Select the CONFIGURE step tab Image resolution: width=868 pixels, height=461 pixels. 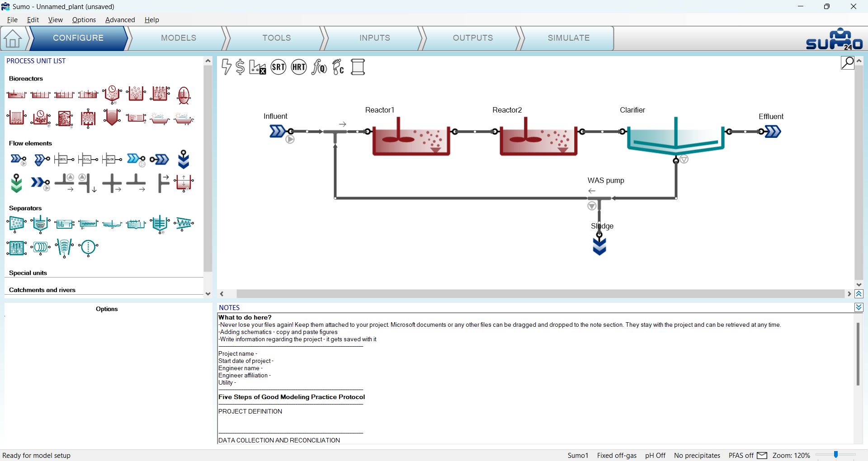[x=78, y=38]
